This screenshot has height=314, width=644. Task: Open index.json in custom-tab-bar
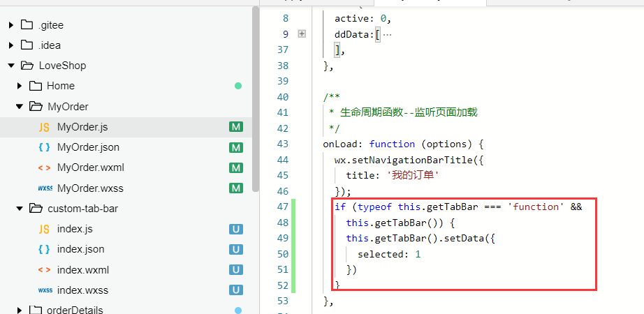(80, 249)
